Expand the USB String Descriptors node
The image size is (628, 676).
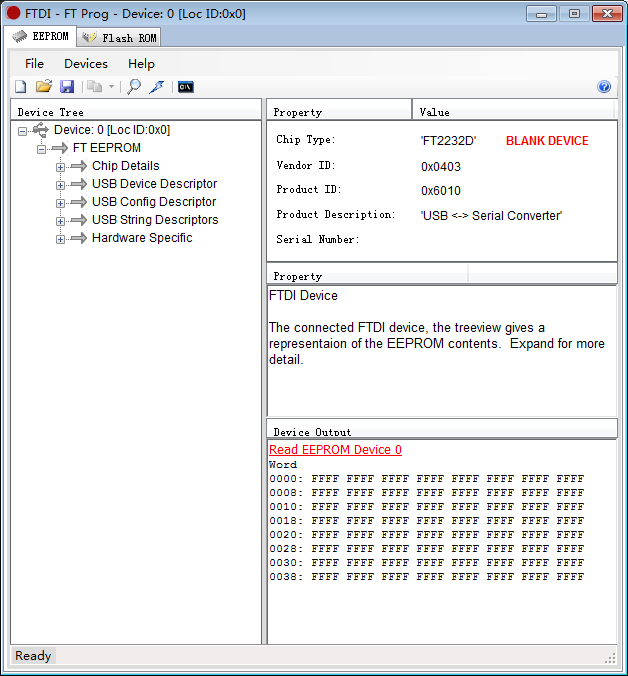point(60,222)
